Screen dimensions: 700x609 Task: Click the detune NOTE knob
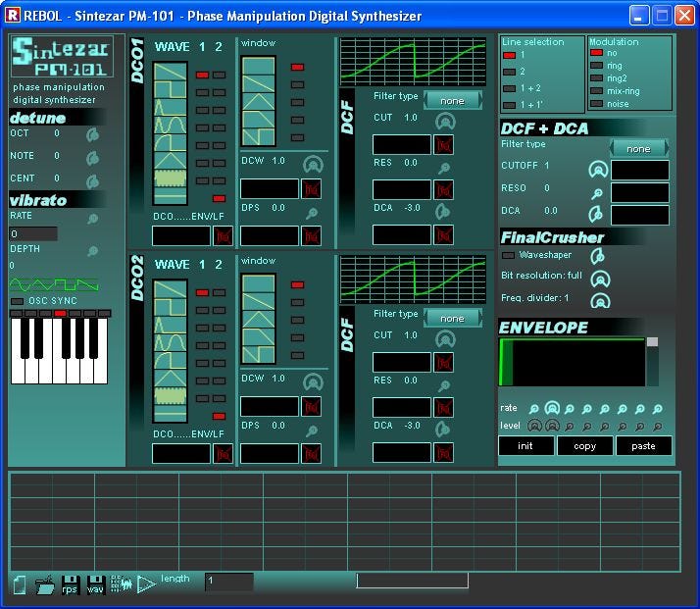pyautogui.click(x=92, y=158)
